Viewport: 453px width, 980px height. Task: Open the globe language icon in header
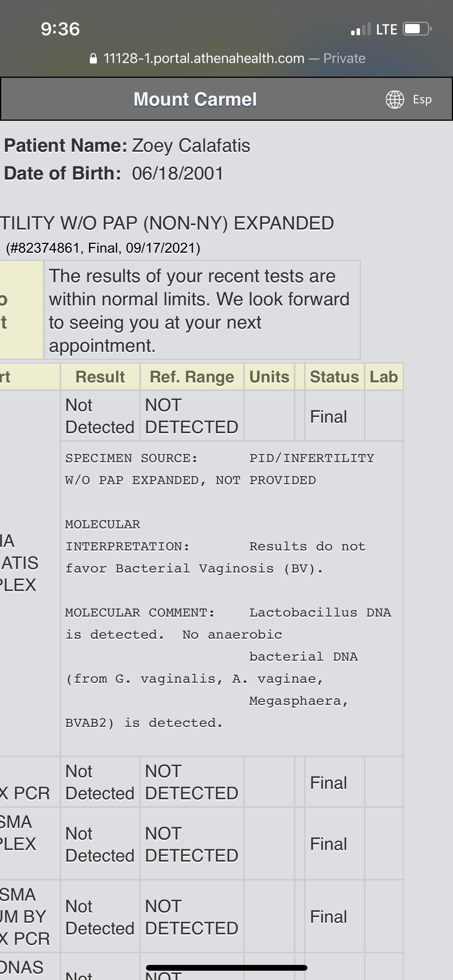coord(395,99)
